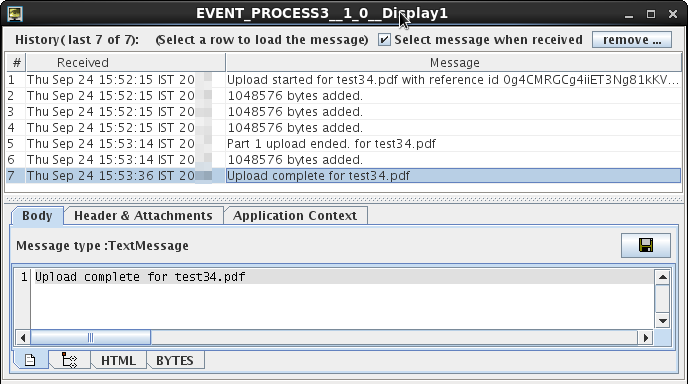This screenshot has width=688, height=384.
Task: Click the Message column header
Action: click(x=454, y=63)
